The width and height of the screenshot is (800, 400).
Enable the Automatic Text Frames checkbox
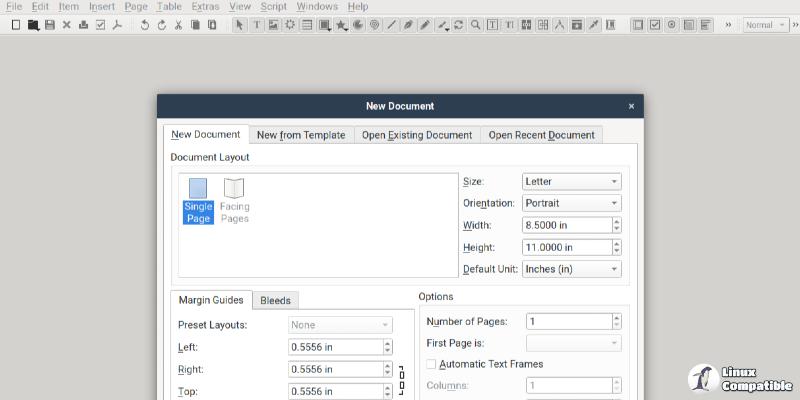tap(432, 364)
